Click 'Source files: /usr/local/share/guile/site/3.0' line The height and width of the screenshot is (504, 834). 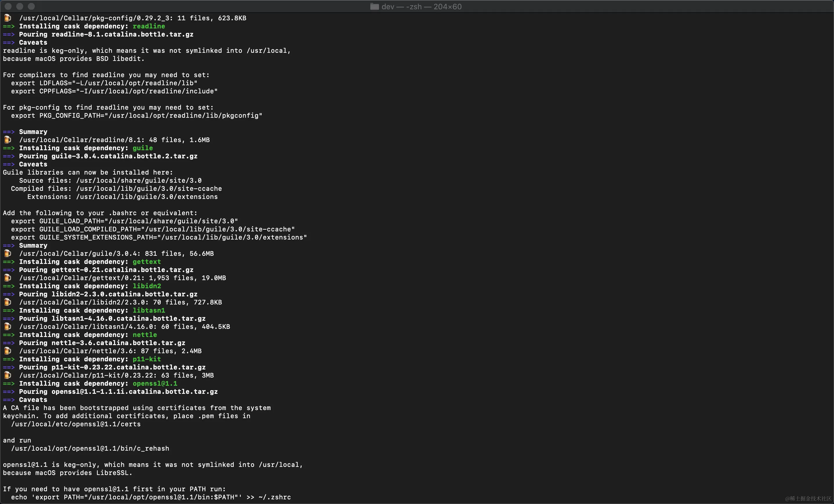[x=110, y=180]
